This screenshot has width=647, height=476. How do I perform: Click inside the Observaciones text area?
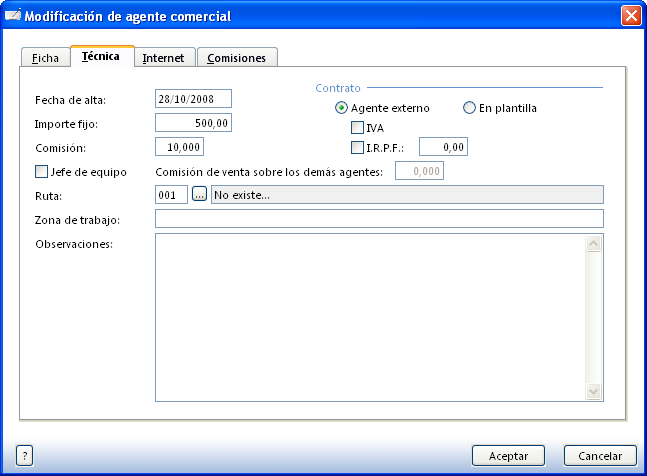coord(370,317)
